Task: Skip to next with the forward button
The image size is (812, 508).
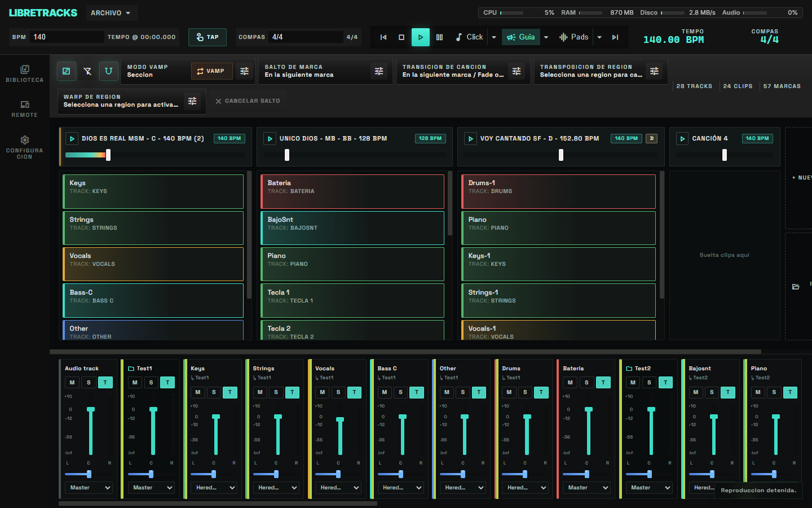Action: pyautogui.click(x=615, y=37)
